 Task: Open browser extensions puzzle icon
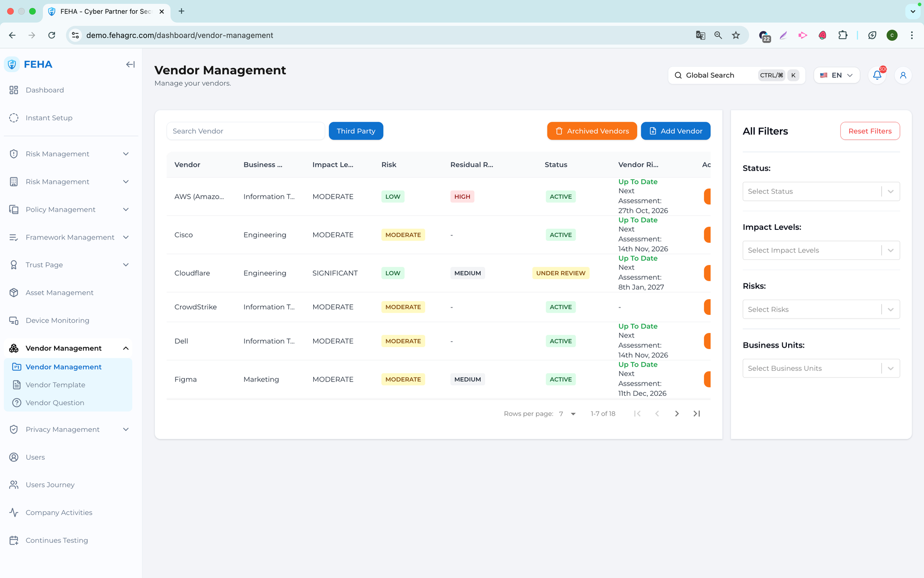coord(843,35)
